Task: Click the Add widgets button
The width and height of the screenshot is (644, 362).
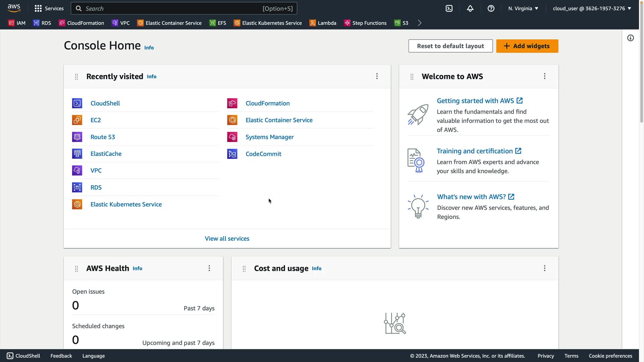Action: click(527, 46)
